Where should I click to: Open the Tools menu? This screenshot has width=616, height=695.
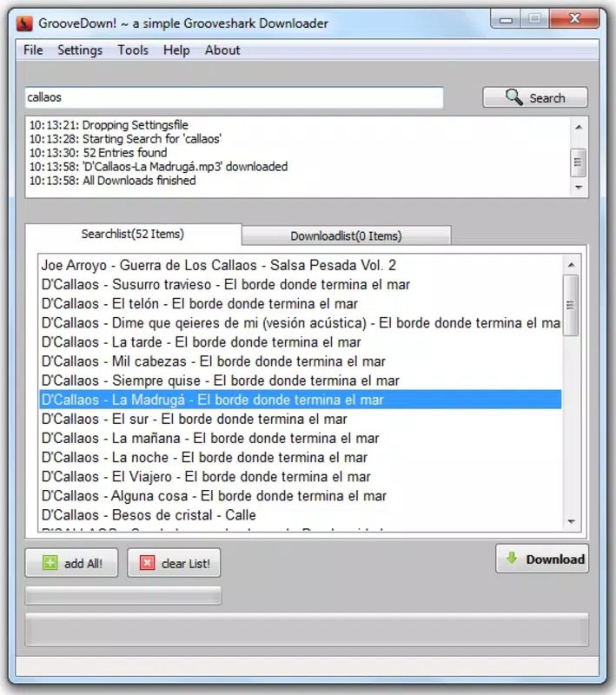pos(133,50)
